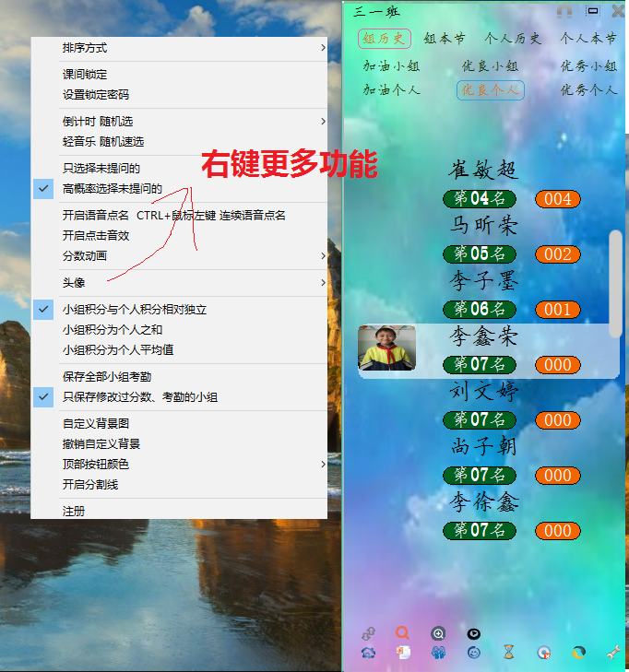Choose 自定义背景图 from menu

point(180,424)
